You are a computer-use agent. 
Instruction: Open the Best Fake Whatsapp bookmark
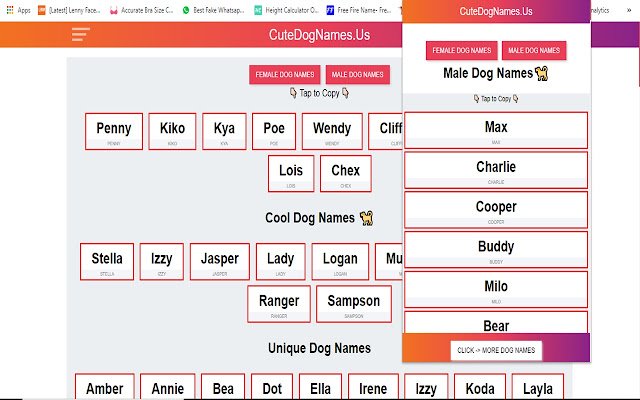pos(213,10)
